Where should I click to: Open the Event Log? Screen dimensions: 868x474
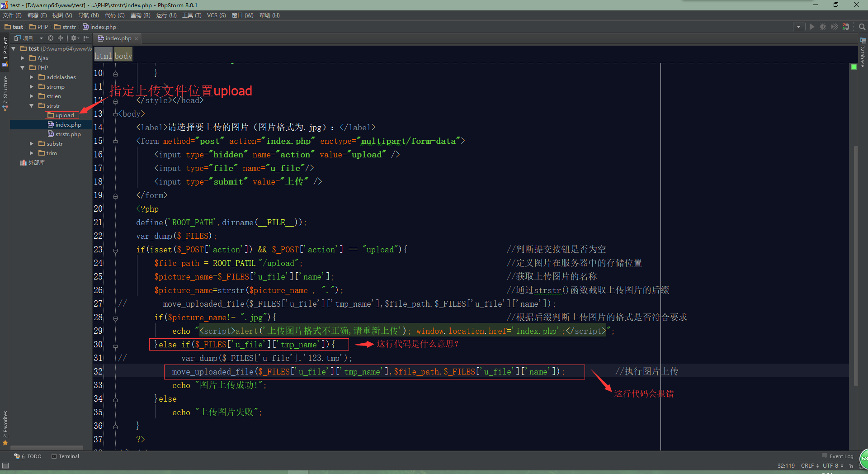tap(838, 456)
